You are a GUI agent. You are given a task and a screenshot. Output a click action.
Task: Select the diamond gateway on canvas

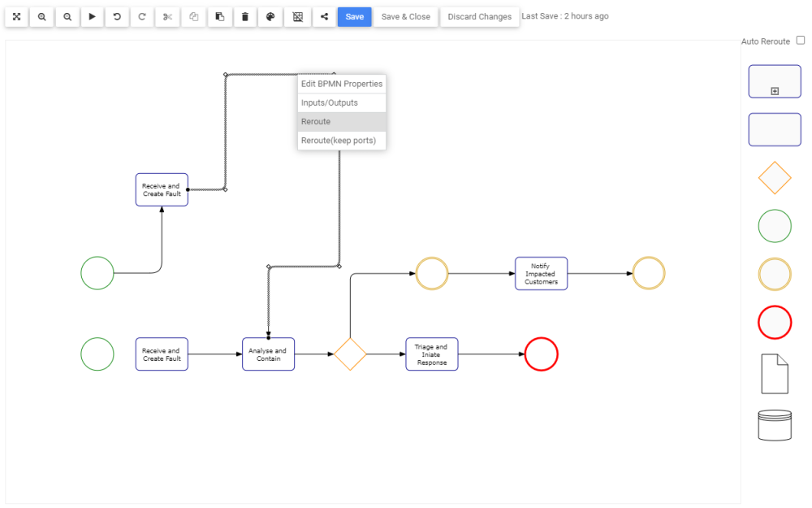point(350,354)
